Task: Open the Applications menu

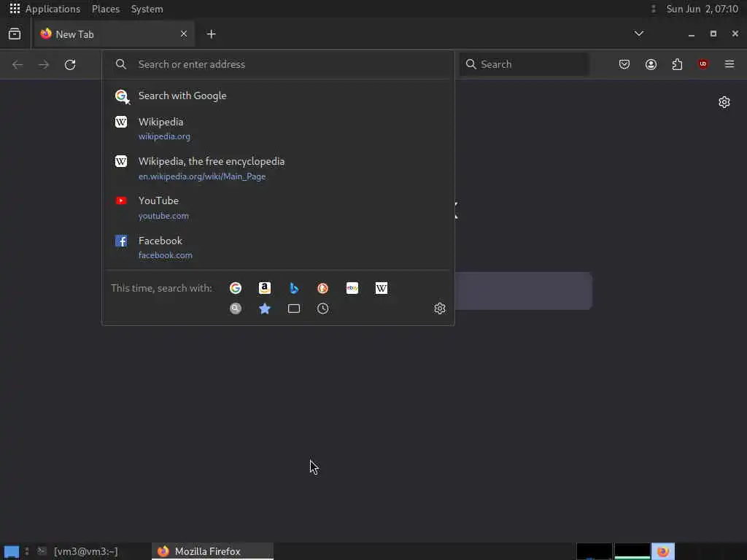Action: point(45,9)
